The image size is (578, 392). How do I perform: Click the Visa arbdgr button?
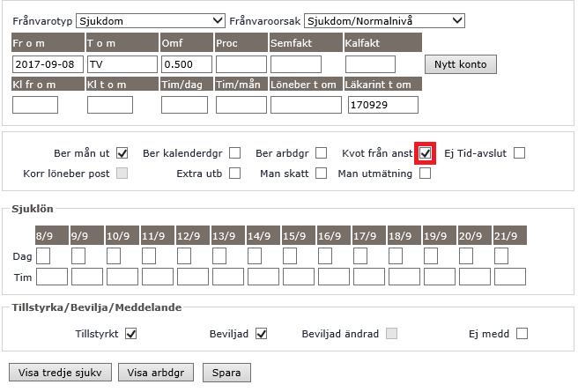point(156,373)
